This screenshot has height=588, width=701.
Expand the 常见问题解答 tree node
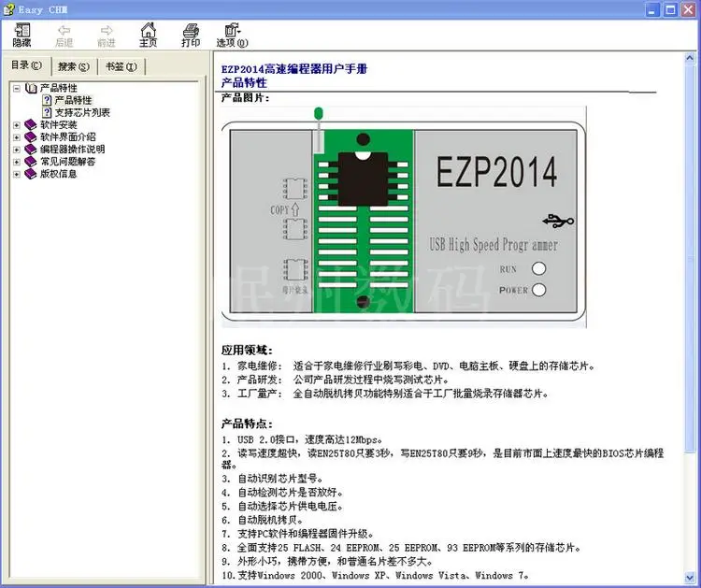click(x=17, y=162)
